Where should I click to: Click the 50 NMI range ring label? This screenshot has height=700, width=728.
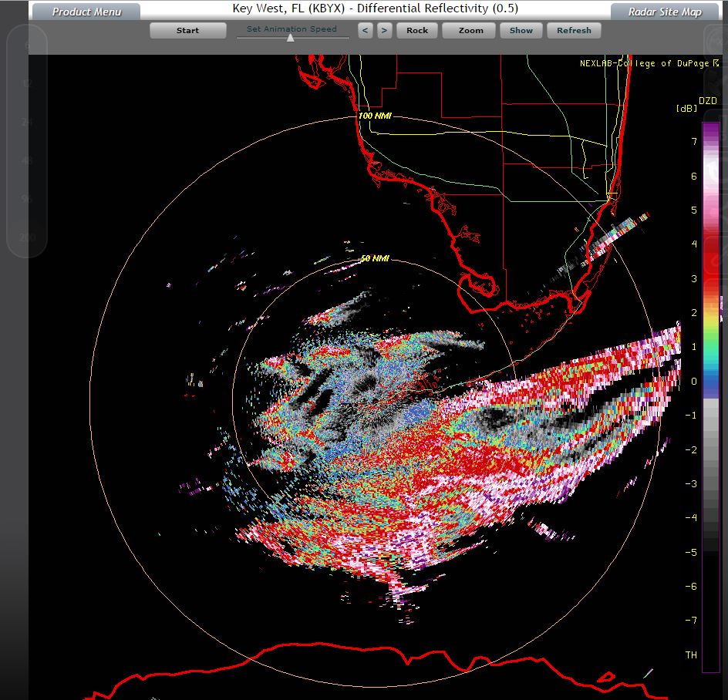(x=375, y=258)
